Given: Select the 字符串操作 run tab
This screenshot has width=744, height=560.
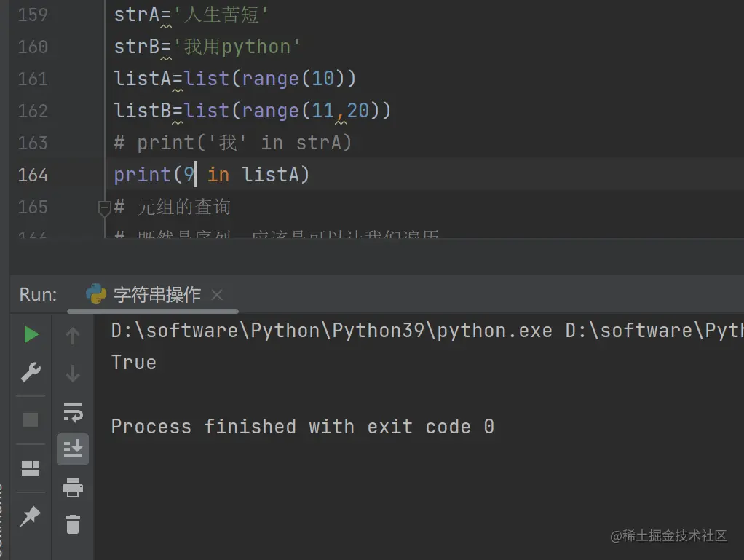Looking at the screenshot, I should pyautogui.click(x=153, y=295).
